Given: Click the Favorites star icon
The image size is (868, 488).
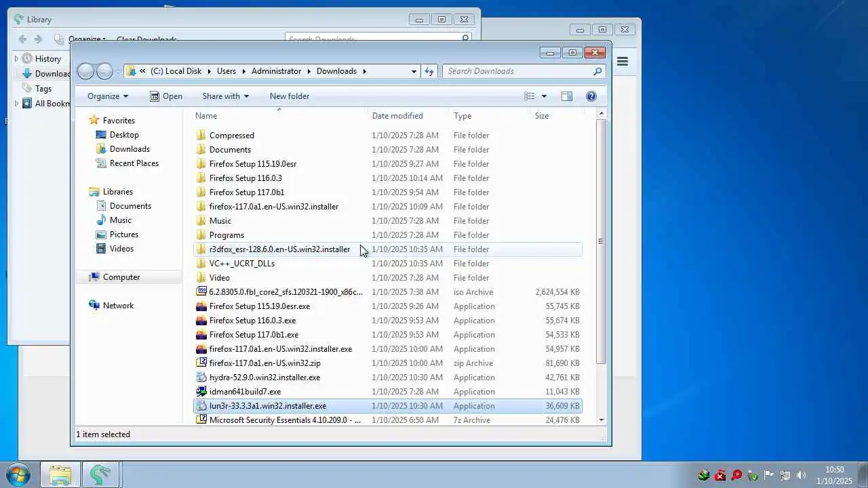Looking at the screenshot, I should (x=94, y=121).
